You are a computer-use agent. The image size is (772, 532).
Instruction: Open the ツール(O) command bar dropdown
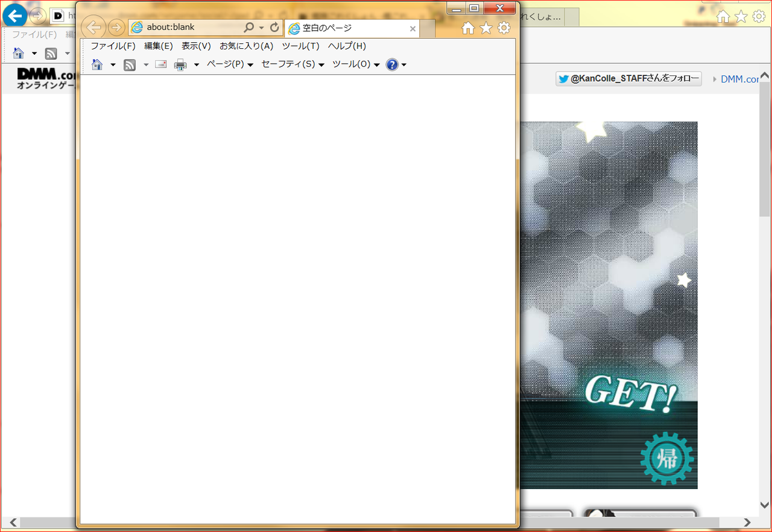(356, 65)
